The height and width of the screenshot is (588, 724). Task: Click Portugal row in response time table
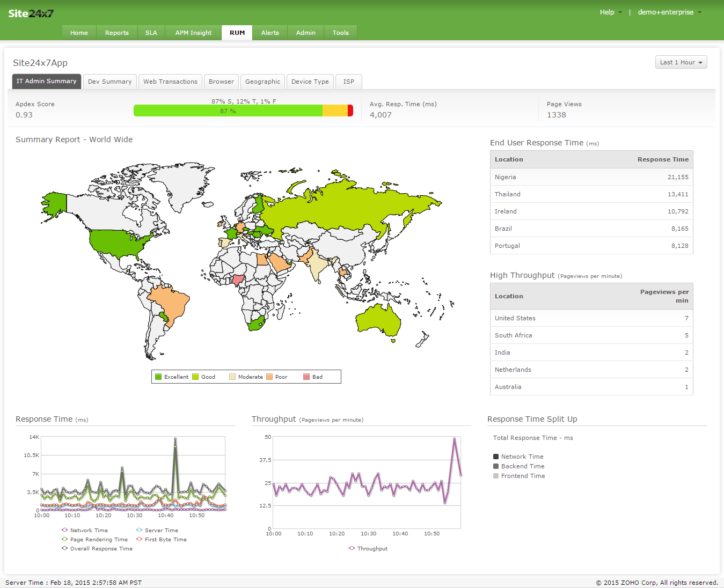(591, 246)
